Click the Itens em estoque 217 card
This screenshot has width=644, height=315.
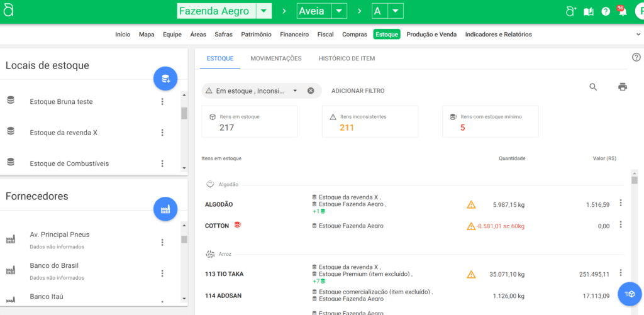coord(250,121)
